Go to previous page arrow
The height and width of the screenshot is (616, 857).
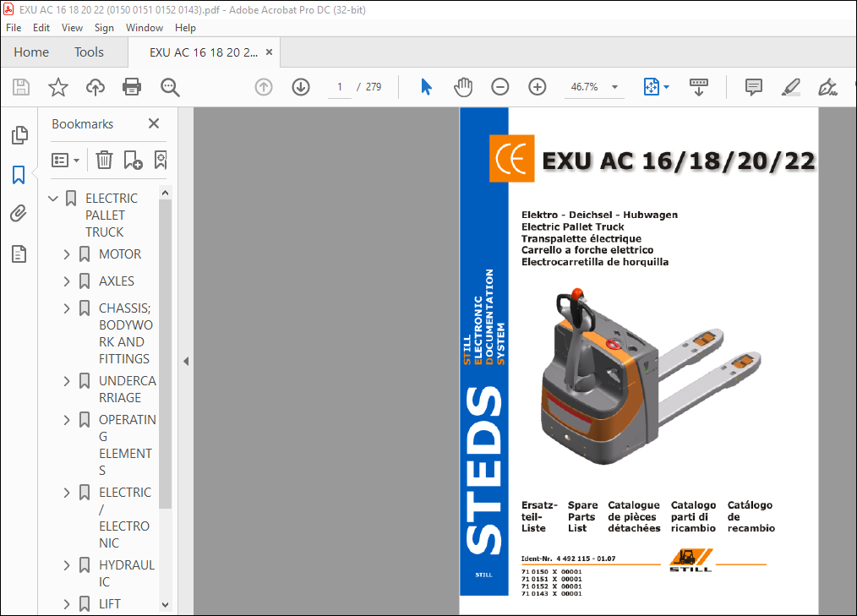click(x=264, y=87)
